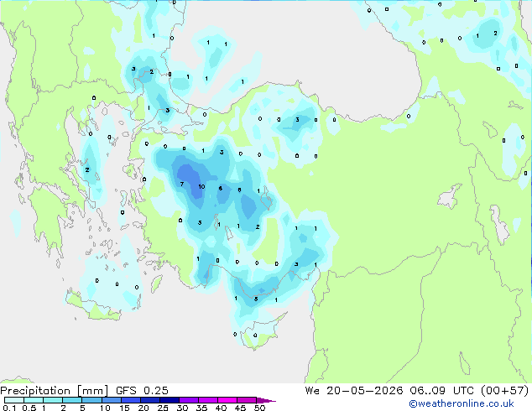Click the '50' legend scale label

pos(259,408)
